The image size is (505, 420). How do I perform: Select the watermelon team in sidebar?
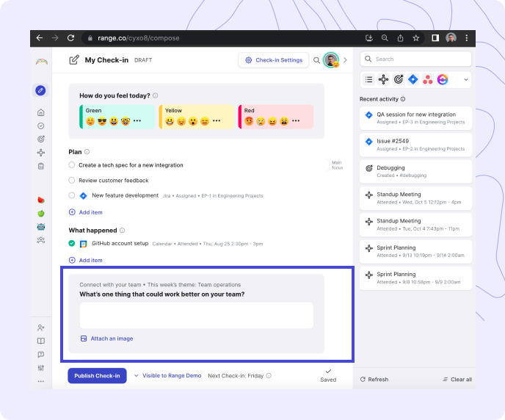(41, 200)
